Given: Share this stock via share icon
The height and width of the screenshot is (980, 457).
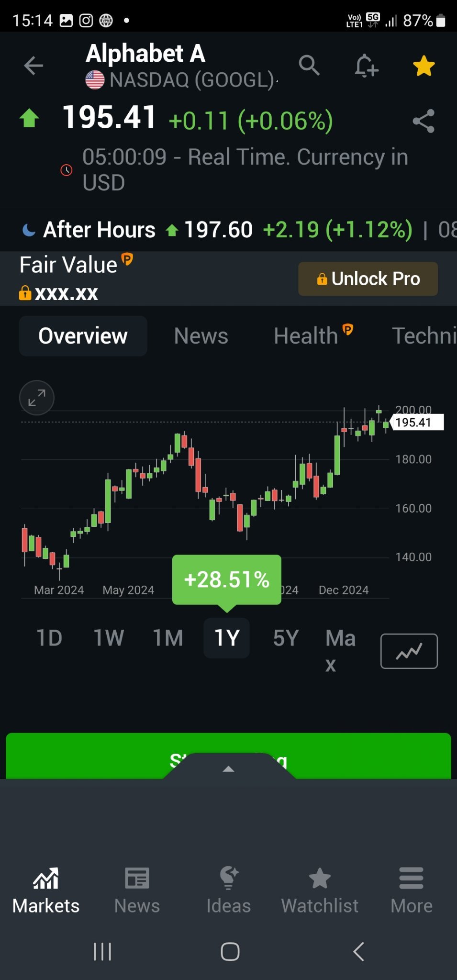Looking at the screenshot, I should pos(424,121).
